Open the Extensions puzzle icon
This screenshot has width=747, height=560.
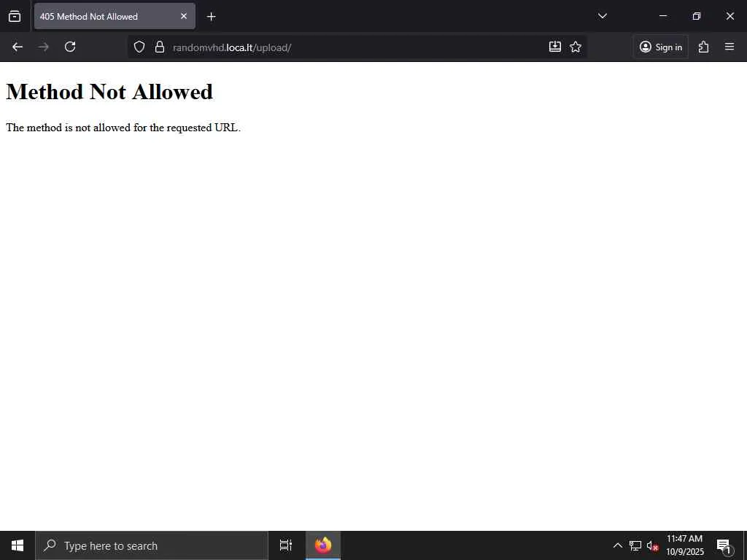tap(704, 47)
